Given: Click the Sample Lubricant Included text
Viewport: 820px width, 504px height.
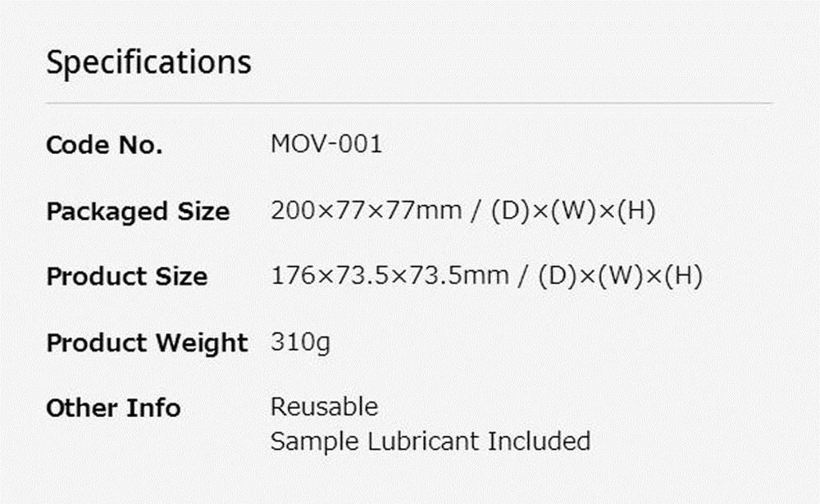Looking at the screenshot, I should pos(430,441).
